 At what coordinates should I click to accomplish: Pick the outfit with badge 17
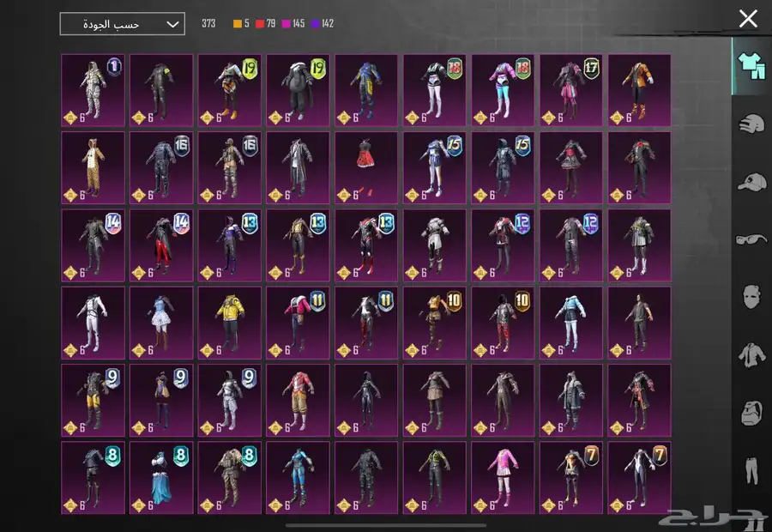(x=571, y=90)
